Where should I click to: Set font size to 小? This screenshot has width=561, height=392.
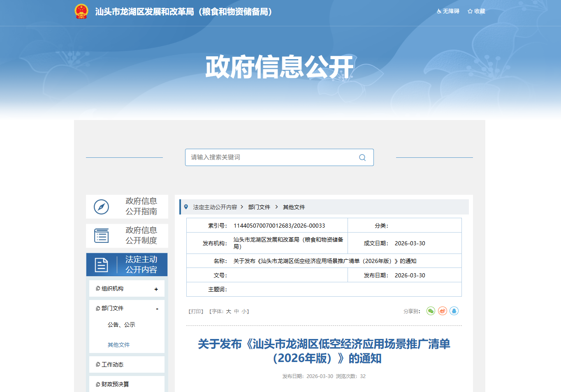(244, 311)
